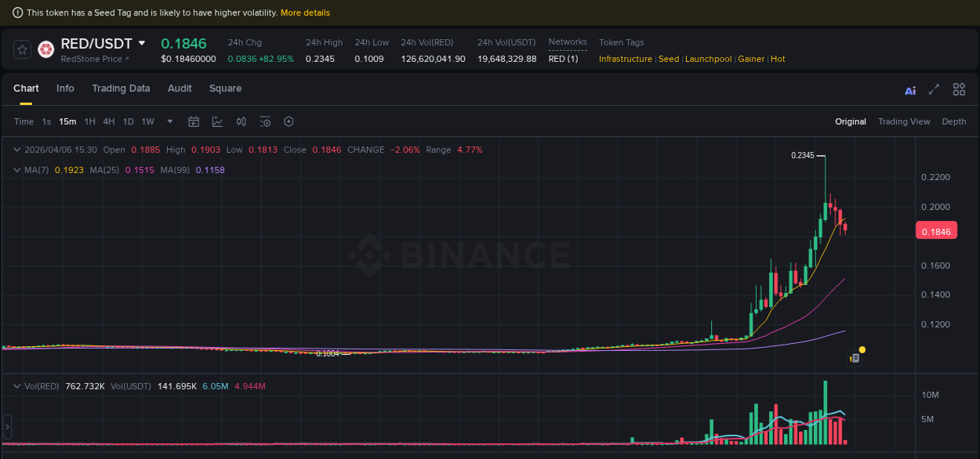Viewport: 980px width, 459px height.
Task: Open the Gainer token tag
Action: point(751,59)
